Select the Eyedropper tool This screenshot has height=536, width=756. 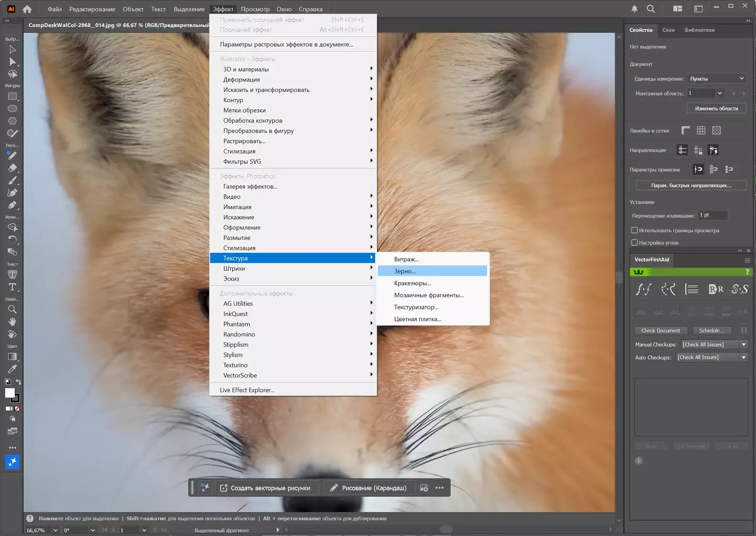point(12,369)
